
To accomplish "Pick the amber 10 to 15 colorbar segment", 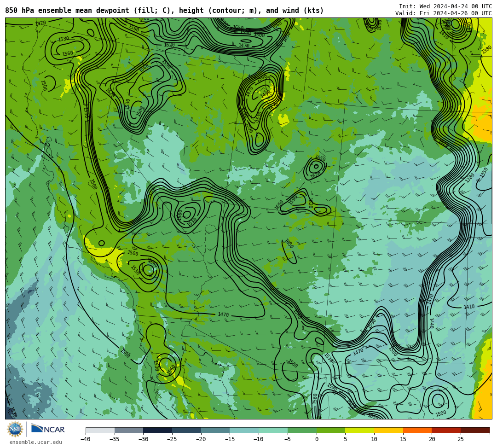I will tap(388, 430).
